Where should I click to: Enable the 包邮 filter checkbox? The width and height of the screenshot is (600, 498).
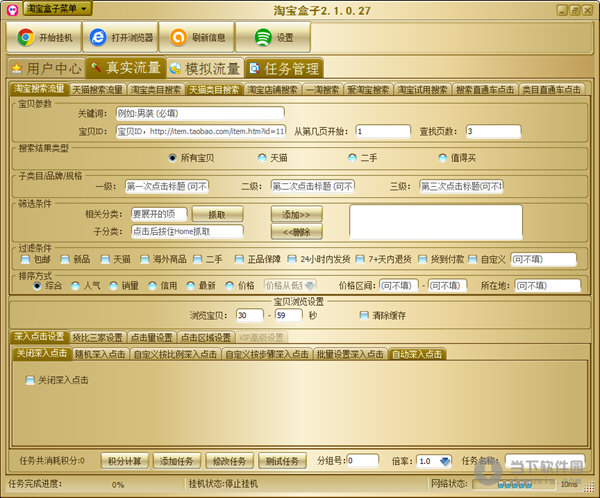(x=25, y=260)
